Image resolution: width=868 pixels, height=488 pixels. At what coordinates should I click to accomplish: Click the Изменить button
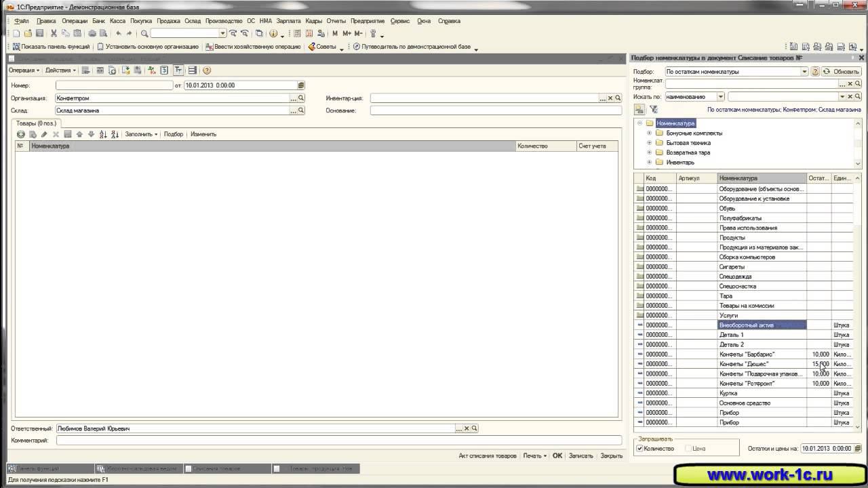[x=203, y=134]
